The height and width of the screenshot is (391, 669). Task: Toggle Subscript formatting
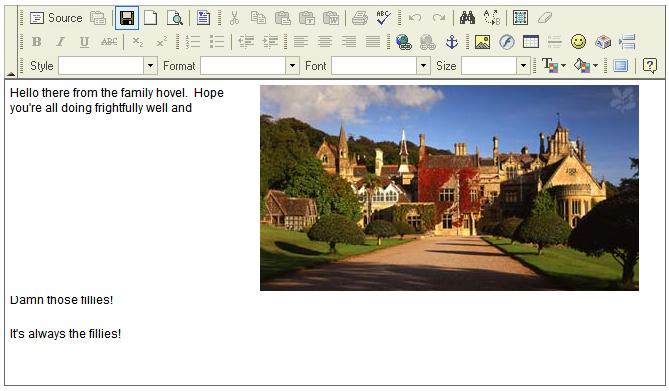137,42
